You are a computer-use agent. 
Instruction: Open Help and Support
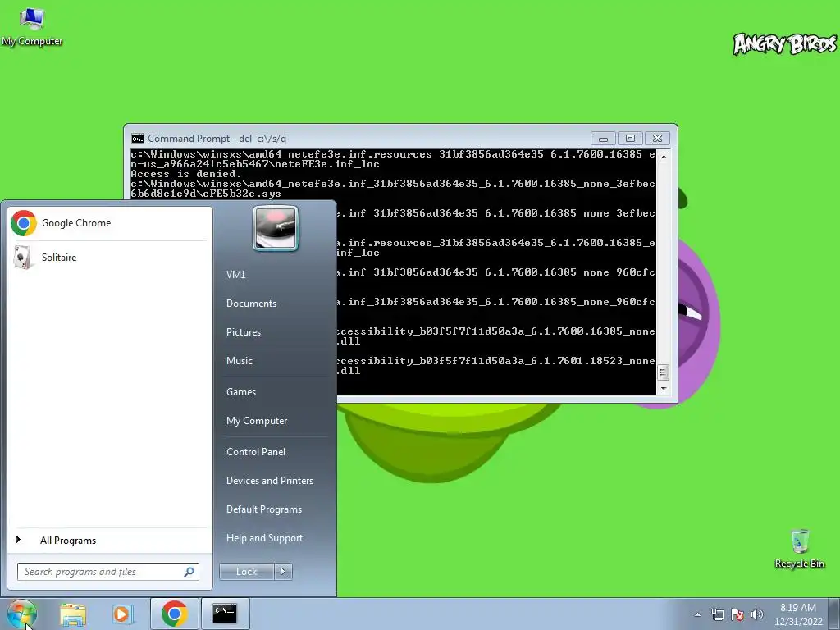(x=265, y=538)
